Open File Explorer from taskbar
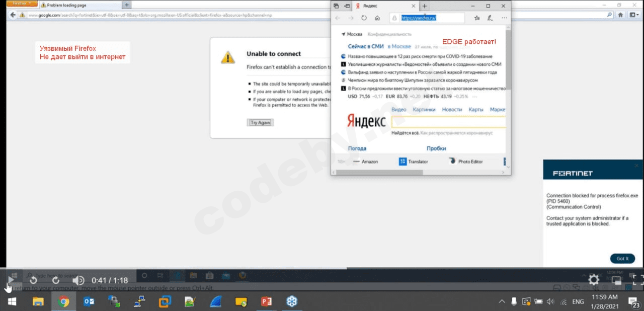644x311 pixels. pos(38,302)
